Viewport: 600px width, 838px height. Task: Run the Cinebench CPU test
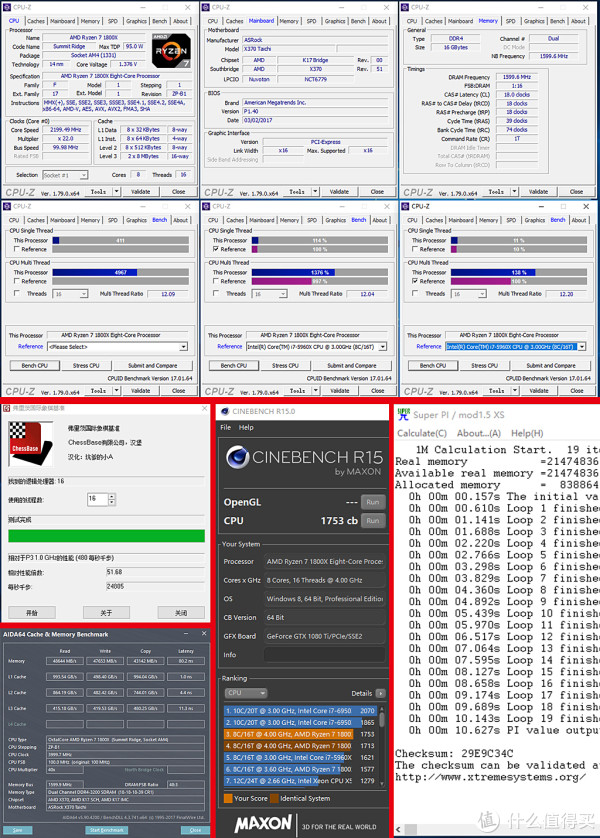pyautogui.click(x=373, y=521)
